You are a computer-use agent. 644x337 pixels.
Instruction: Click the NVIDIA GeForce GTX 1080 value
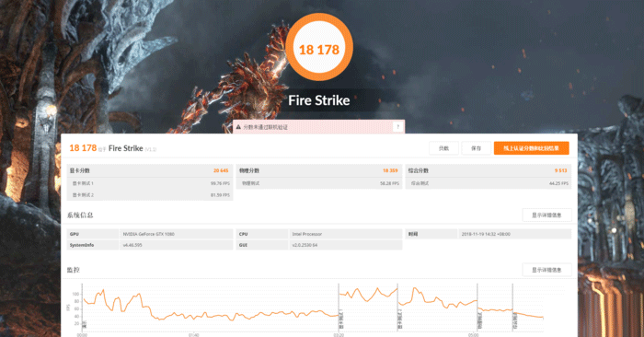pyautogui.click(x=149, y=234)
